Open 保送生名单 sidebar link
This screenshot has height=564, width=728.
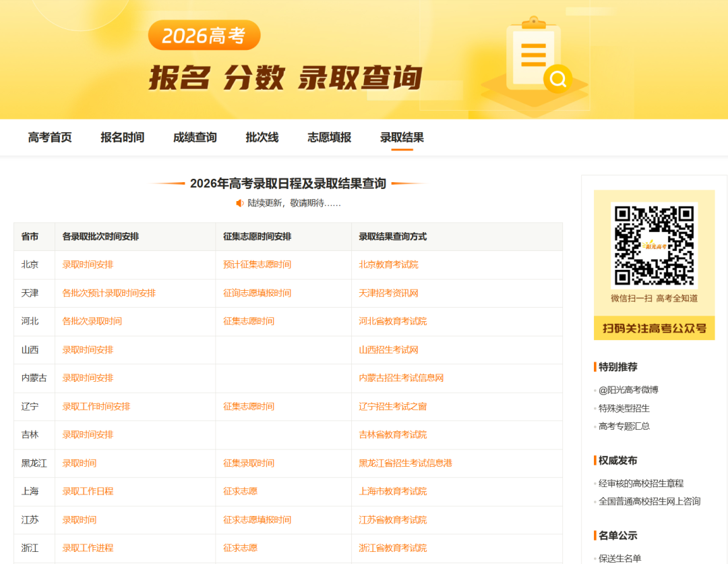coord(620,559)
